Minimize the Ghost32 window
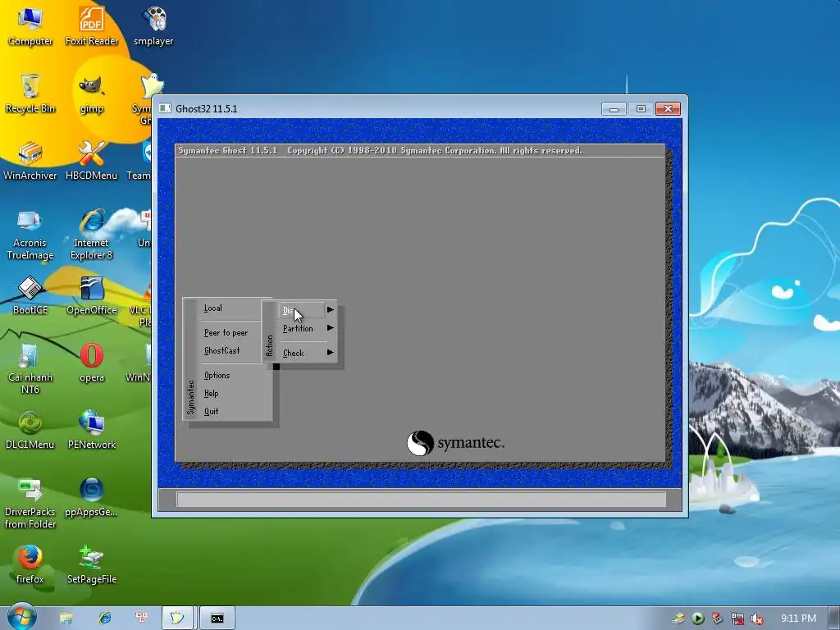Screen dimensions: 840x630 click(x=614, y=109)
